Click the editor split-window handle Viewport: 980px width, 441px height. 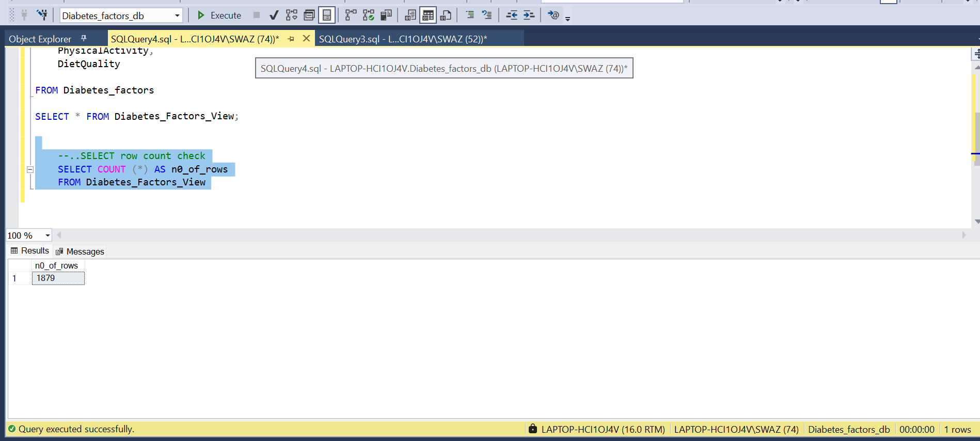pyautogui.click(x=977, y=54)
